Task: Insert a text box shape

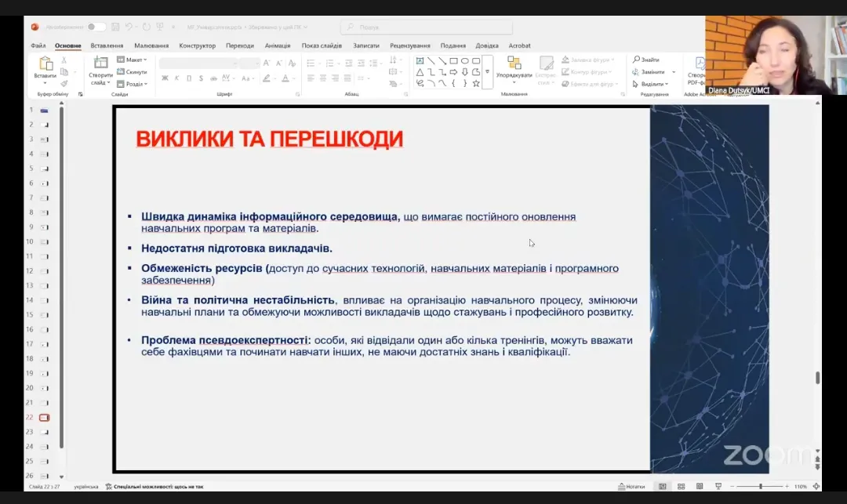Action: (420, 61)
